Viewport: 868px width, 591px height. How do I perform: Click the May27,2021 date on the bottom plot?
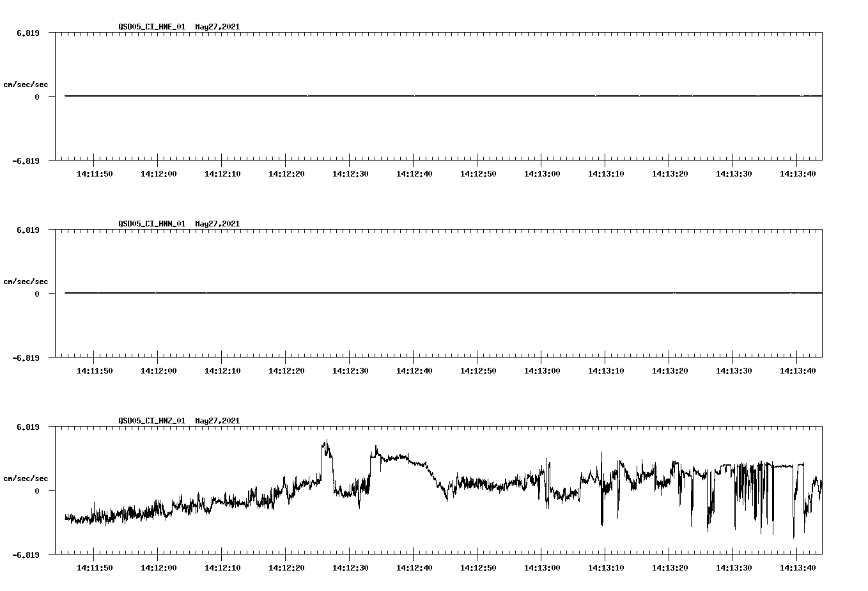pyautogui.click(x=217, y=421)
